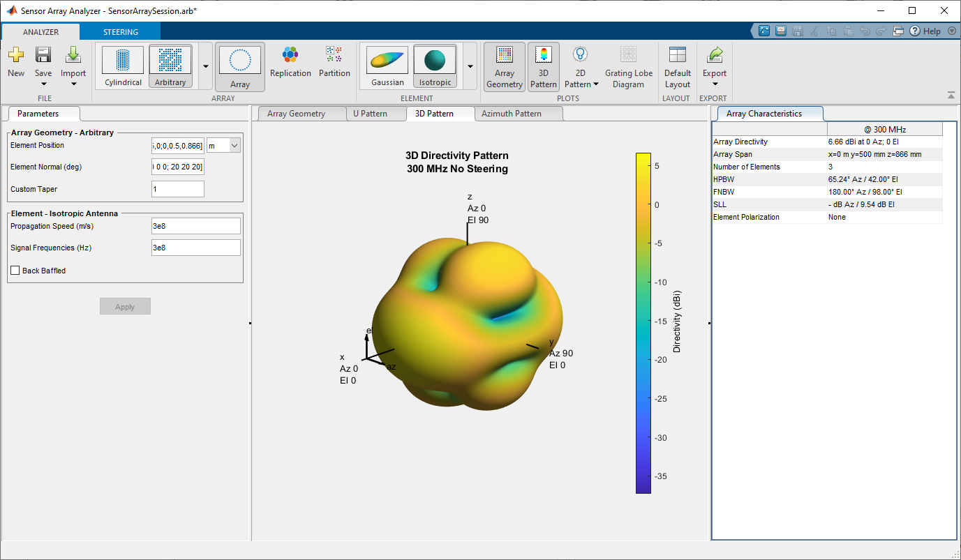Expand the array type gallery arrow
961x560 pixels.
(x=206, y=66)
